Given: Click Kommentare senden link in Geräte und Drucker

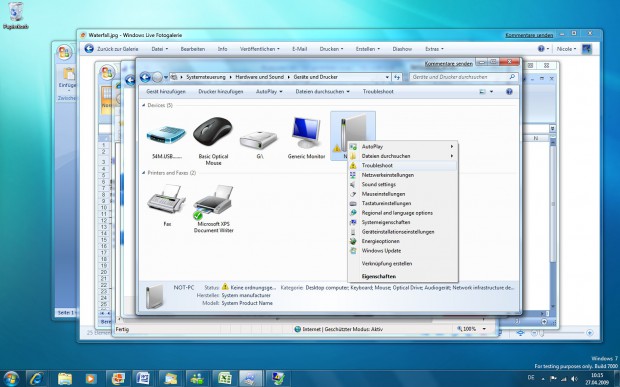Looking at the screenshot, I should (x=448, y=64).
